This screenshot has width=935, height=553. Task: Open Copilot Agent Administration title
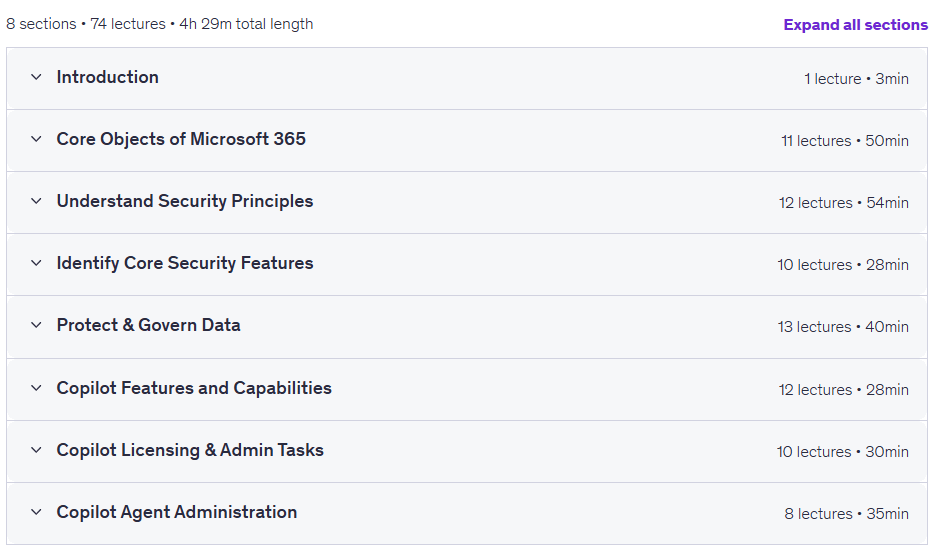pyautogui.click(x=177, y=512)
